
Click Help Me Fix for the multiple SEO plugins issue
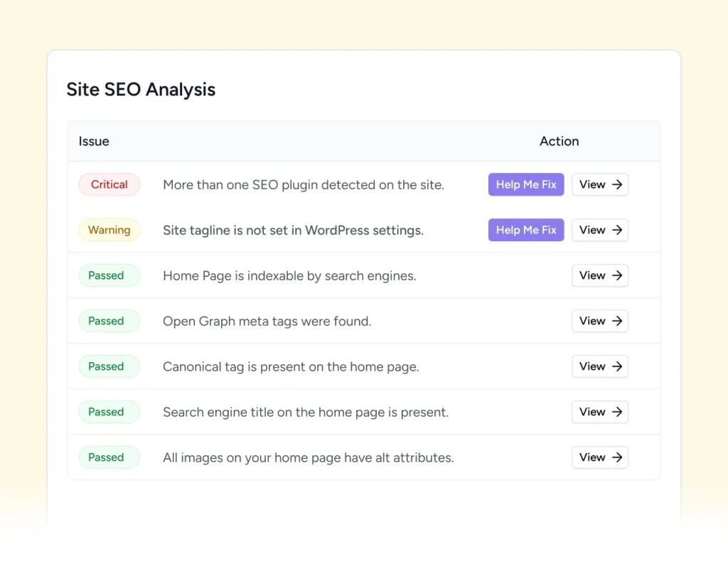tap(526, 184)
